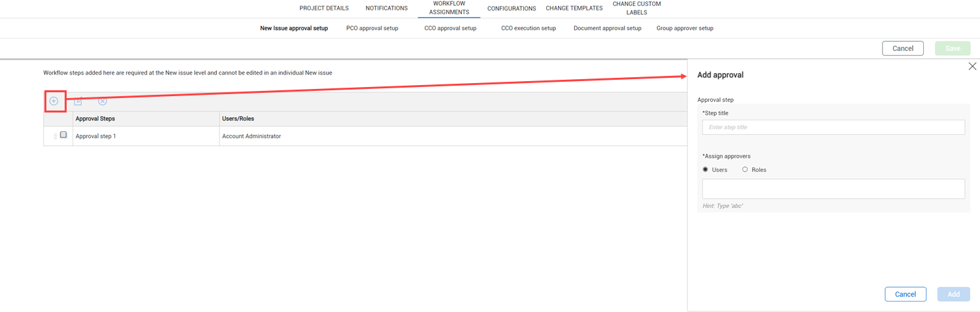Click the Hint: Type 'abc' text
Screen dimensions: 980x312
(723, 206)
